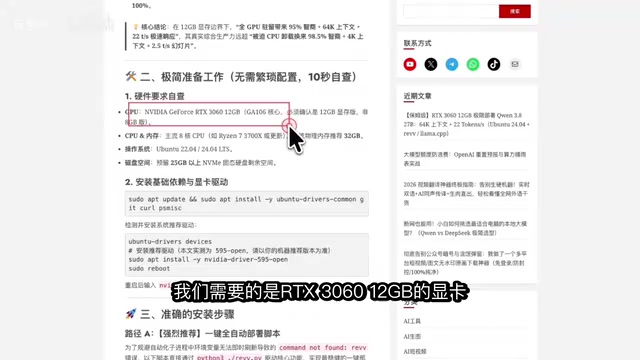Open the email envelope contact icon
640x360 pixels.
pyautogui.click(x=515, y=64)
